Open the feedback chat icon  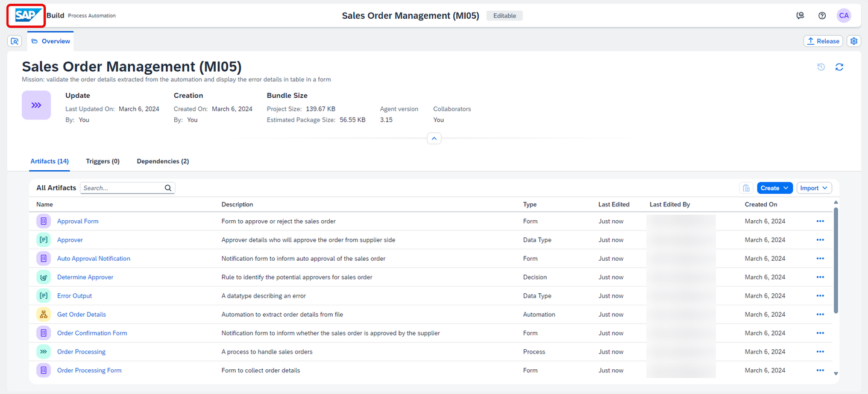(800, 16)
